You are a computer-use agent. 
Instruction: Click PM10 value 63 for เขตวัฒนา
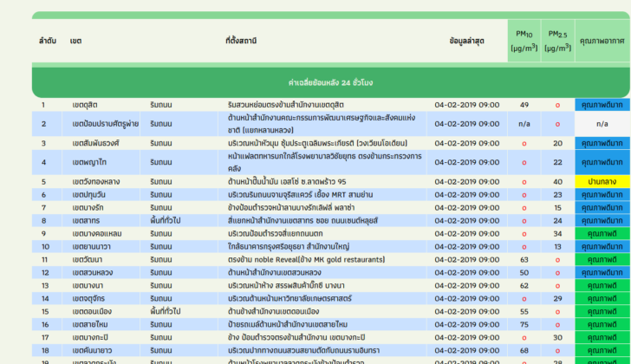point(524,260)
